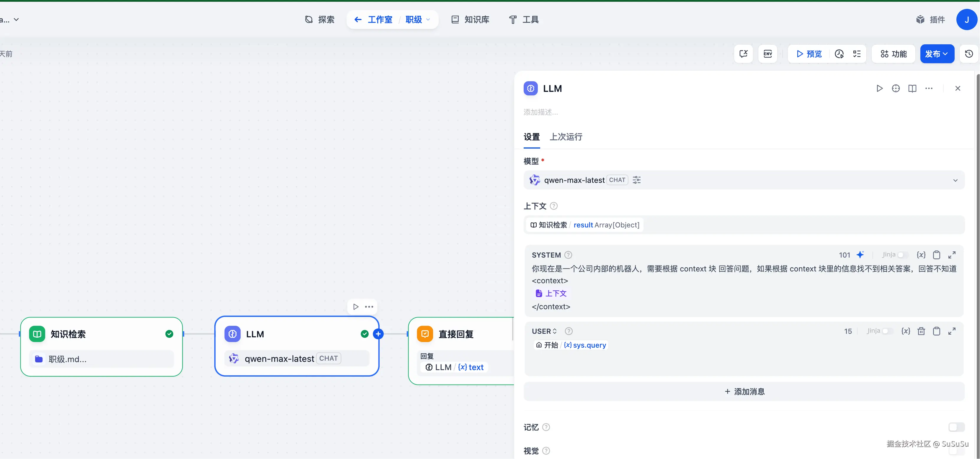The image size is (980, 459).
Task: Copy the USER prompt with clipboard icon
Action: [x=936, y=331]
